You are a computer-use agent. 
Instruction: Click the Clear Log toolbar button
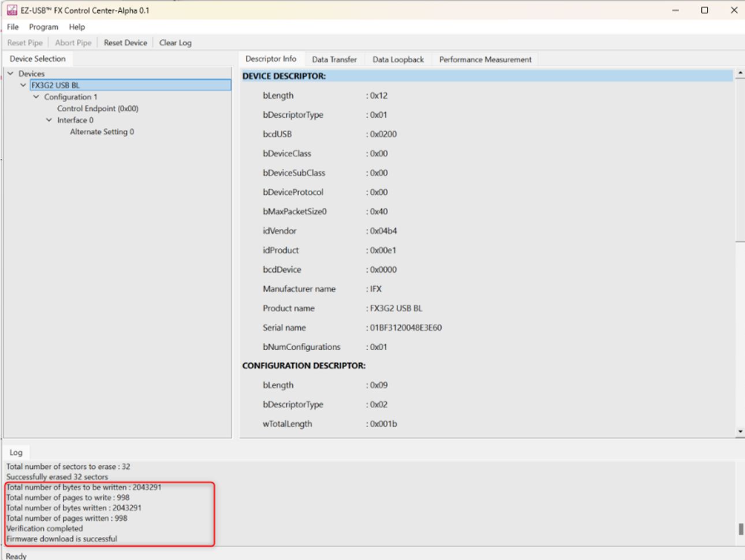point(176,43)
